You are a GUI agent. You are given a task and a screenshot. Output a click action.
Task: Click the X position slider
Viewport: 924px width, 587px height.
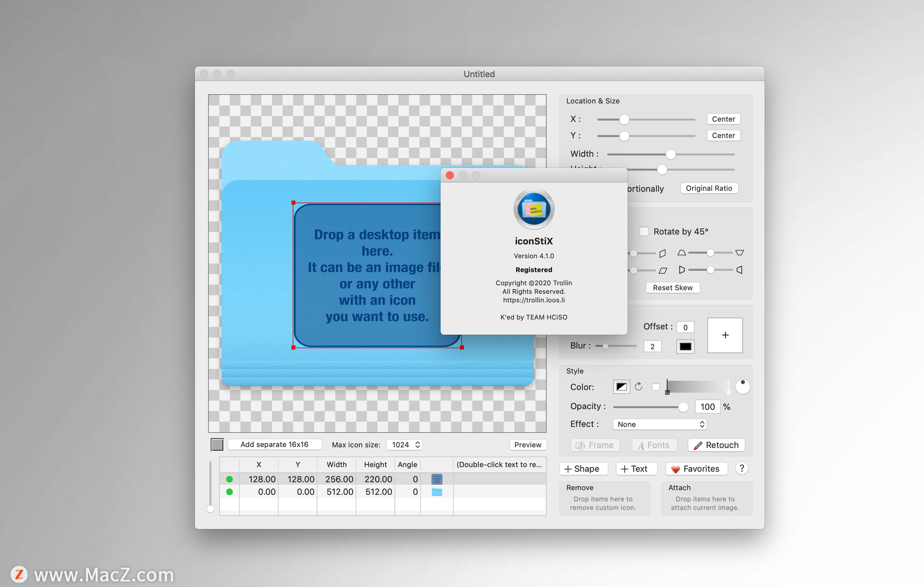point(646,119)
